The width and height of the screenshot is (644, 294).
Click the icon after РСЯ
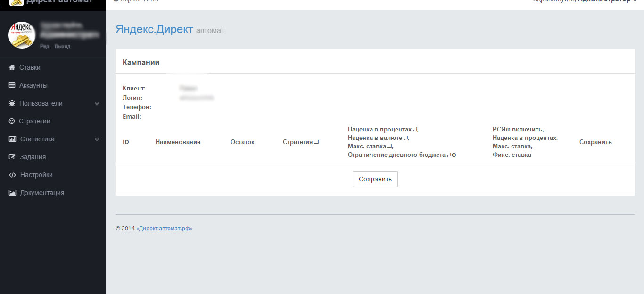coord(508,130)
